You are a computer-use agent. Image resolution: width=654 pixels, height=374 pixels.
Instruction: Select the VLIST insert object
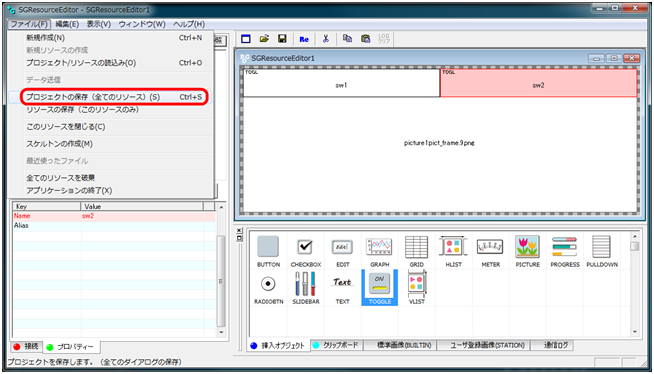[416, 288]
